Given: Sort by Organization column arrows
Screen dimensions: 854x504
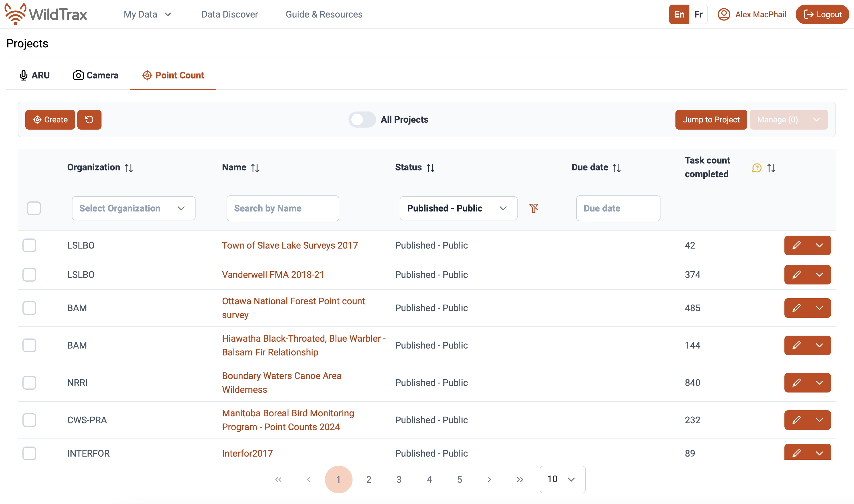Looking at the screenshot, I should tap(129, 168).
